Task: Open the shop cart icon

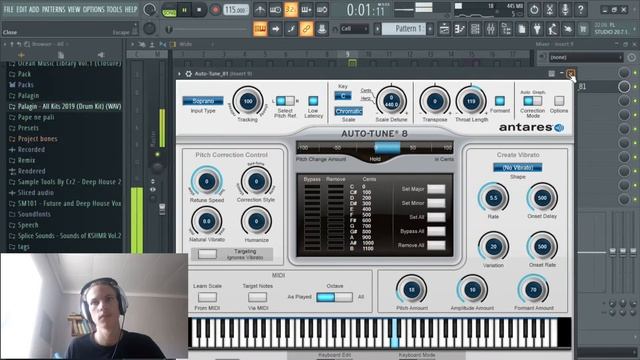Action: tap(583, 29)
